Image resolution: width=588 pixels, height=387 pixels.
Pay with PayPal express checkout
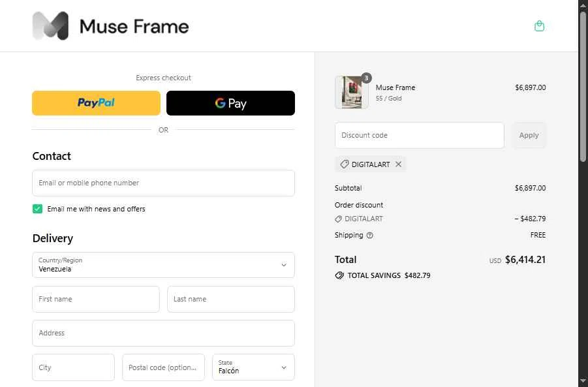click(97, 102)
